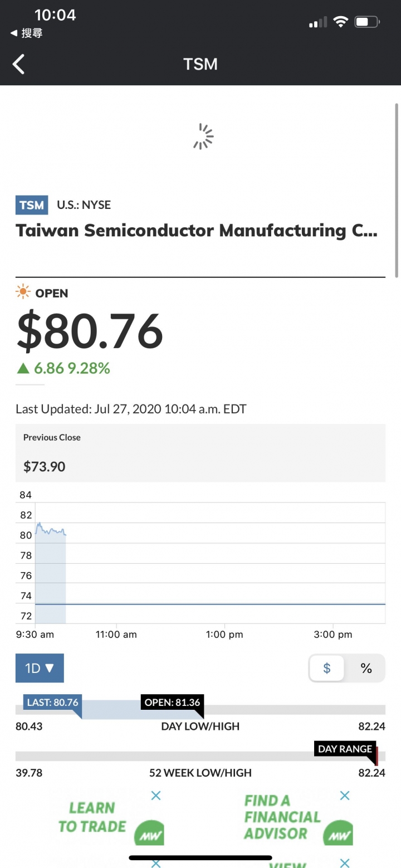Tap the OPEN: 81.36 range marker

(x=172, y=703)
